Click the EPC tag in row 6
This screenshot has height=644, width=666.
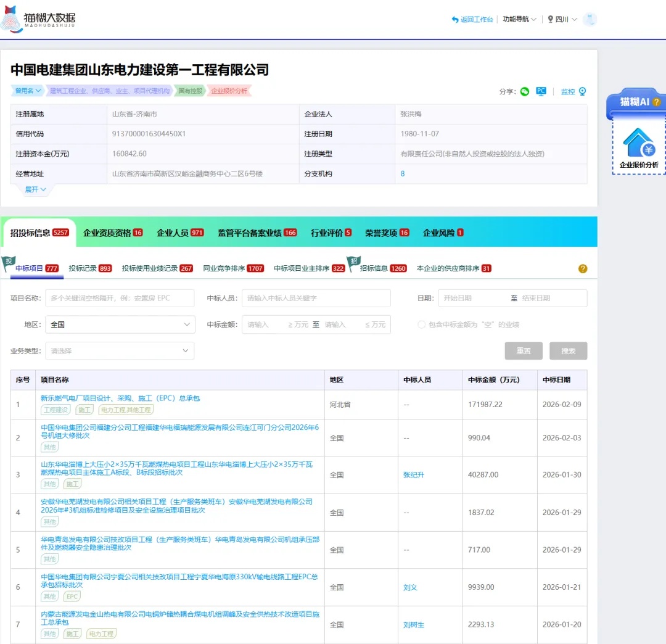[72, 597]
